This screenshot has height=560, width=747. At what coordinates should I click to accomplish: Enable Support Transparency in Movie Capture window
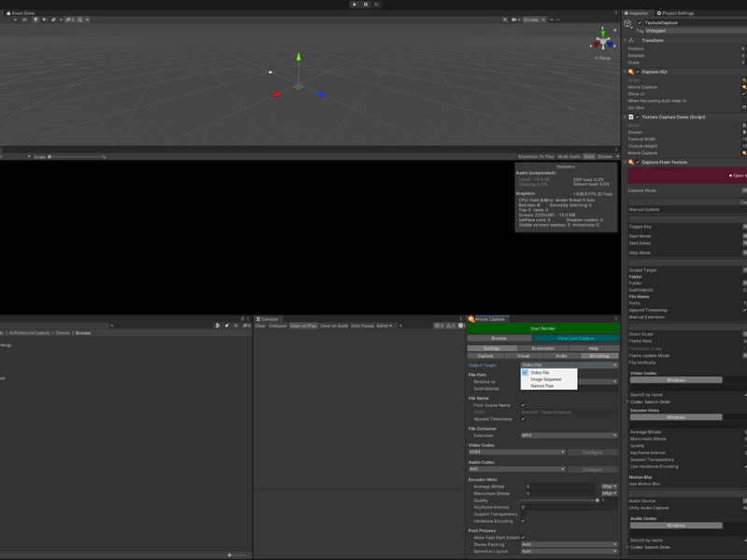(523, 514)
